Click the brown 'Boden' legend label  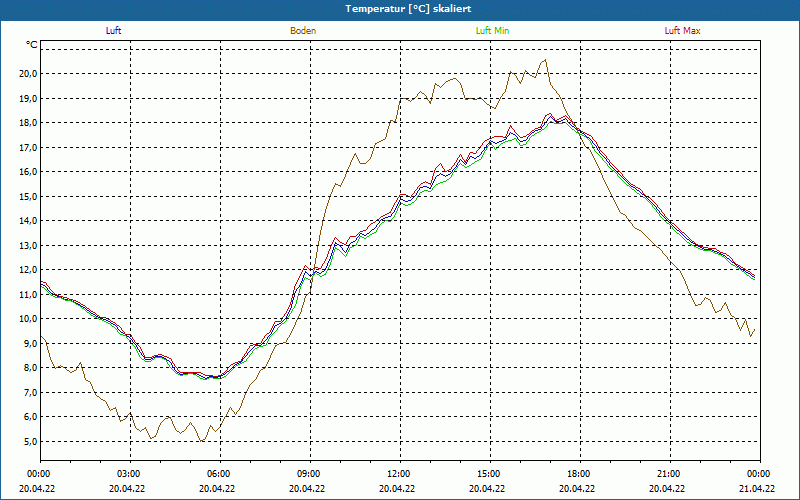coord(303,31)
